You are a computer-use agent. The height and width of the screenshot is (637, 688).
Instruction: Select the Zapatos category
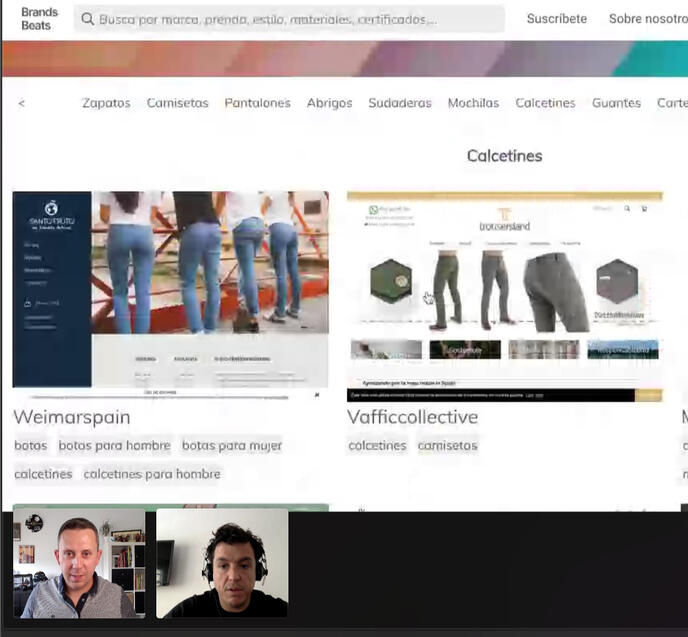point(106,103)
